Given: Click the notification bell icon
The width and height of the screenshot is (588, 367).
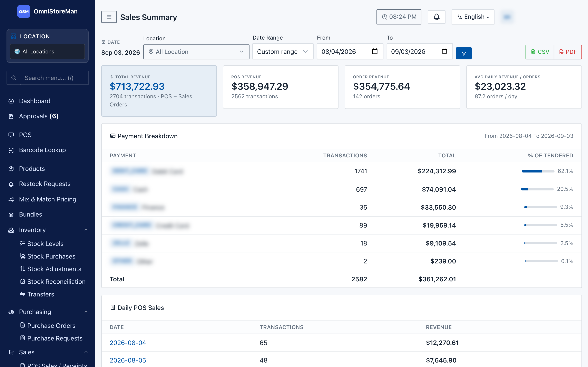Looking at the screenshot, I should (436, 17).
